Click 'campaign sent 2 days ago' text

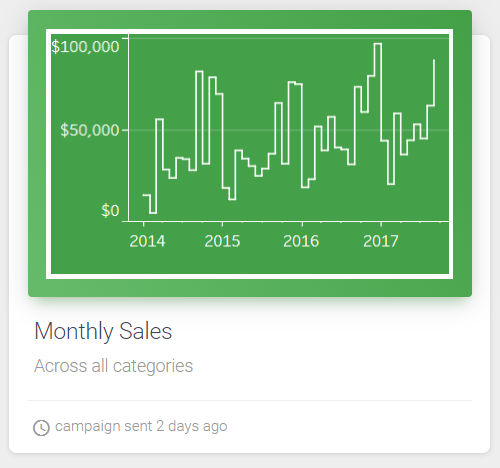pos(141,426)
